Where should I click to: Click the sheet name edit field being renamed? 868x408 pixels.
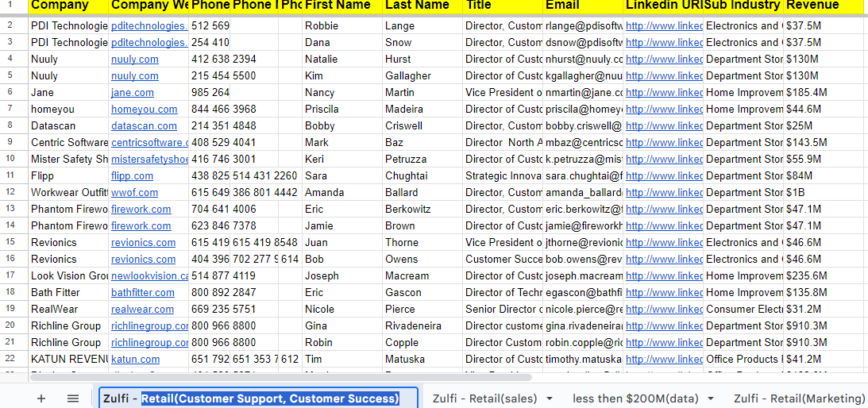pos(259,398)
